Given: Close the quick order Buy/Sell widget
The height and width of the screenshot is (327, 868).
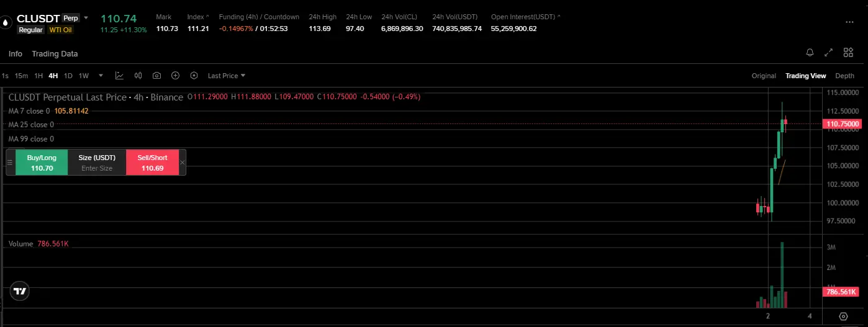Looking at the screenshot, I should tap(182, 163).
